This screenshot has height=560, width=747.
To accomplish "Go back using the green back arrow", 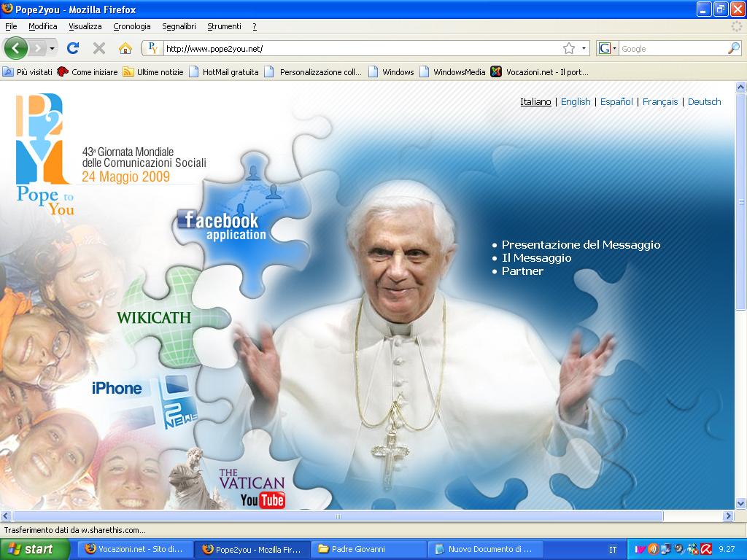I will 16,48.
